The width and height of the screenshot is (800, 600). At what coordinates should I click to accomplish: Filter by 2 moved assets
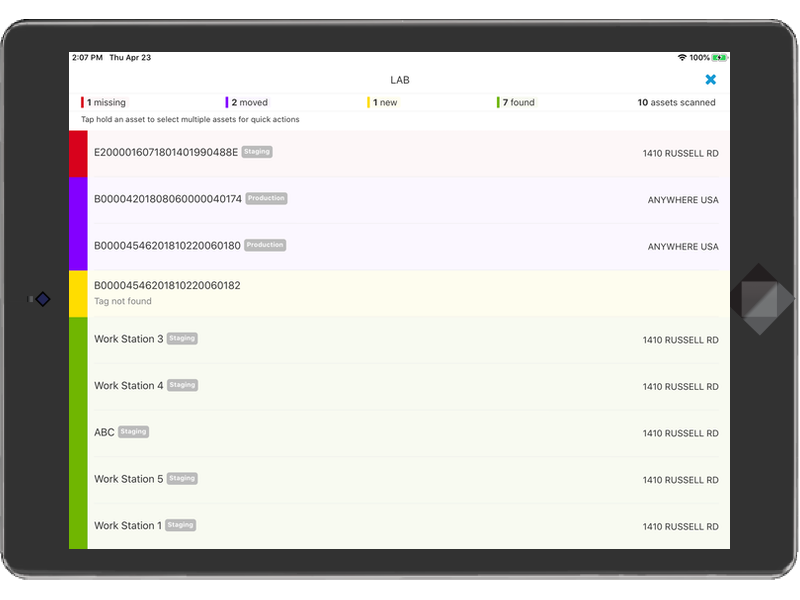[x=247, y=103]
